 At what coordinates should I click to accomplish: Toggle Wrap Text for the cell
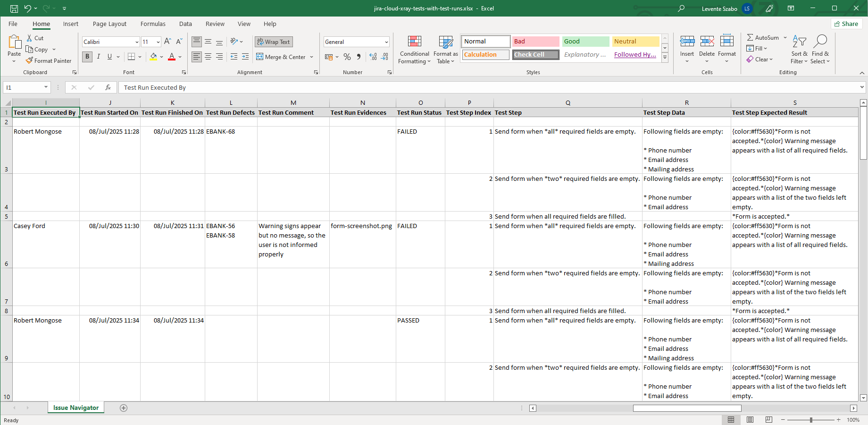point(274,42)
